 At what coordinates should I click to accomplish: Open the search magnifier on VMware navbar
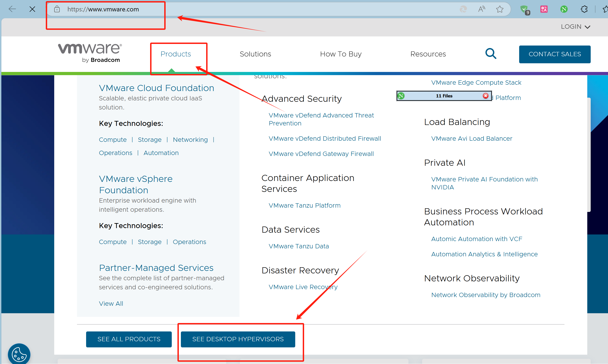tap(490, 54)
